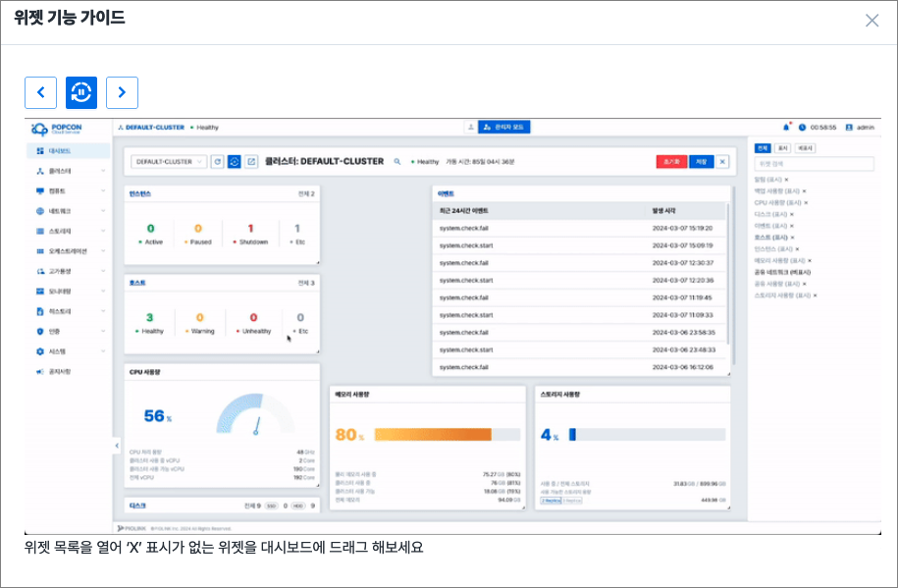898x588 pixels.
Task: Expand the 클러스터 sidebar menu
Action: click(67, 171)
